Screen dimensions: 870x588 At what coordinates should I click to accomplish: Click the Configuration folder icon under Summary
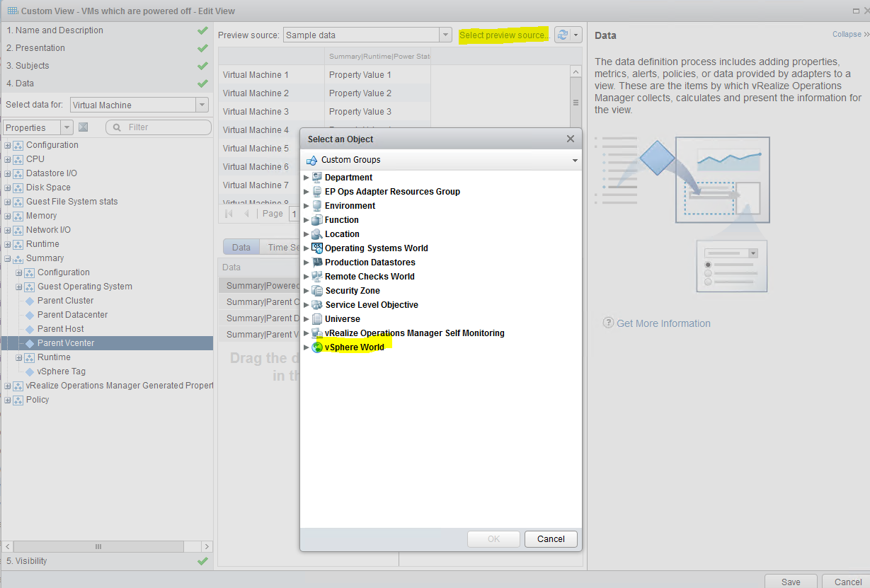click(30, 272)
